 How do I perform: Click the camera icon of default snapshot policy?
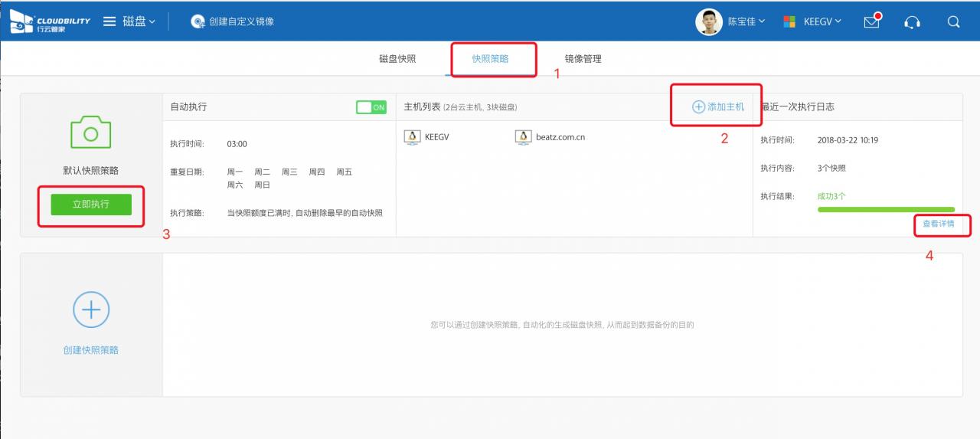(91, 133)
